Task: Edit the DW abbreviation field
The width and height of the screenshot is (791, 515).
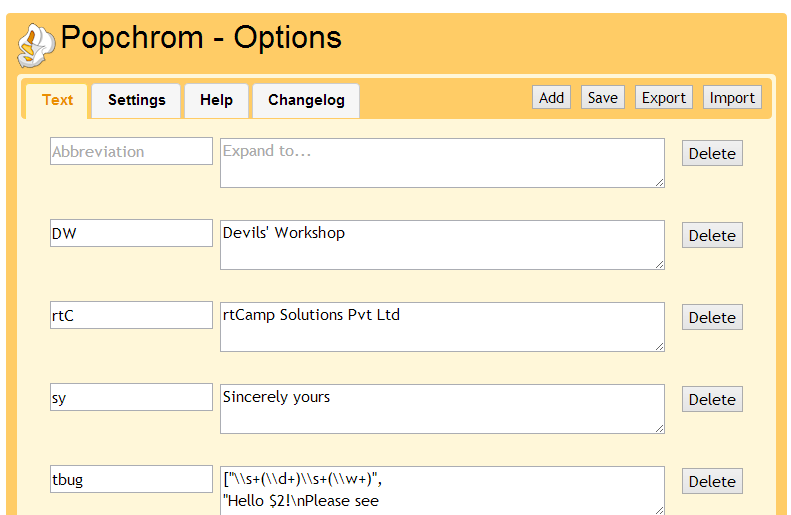Action: tap(131, 233)
